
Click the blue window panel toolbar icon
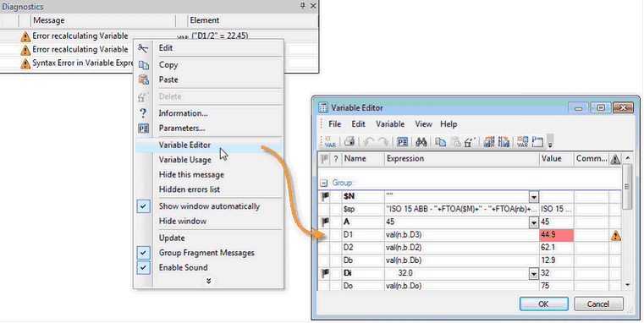537,142
